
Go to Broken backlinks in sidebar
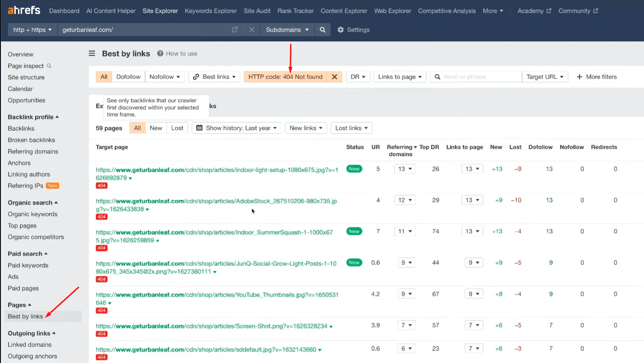pyautogui.click(x=31, y=140)
